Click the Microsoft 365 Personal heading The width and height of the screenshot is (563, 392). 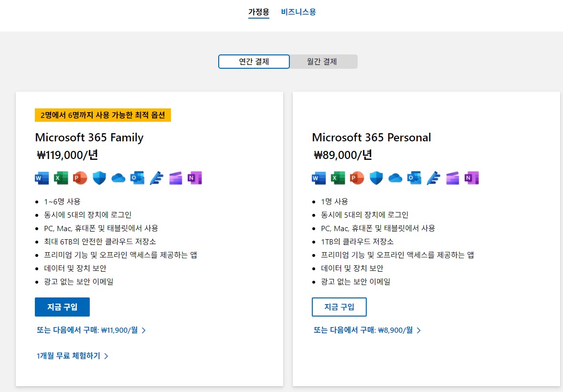[x=371, y=138]
